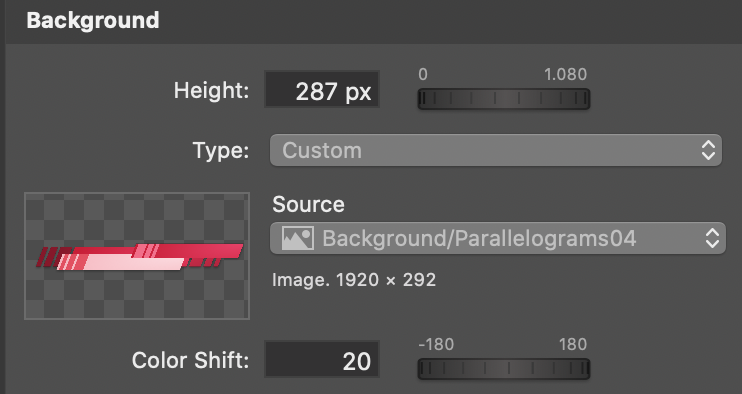Click the Color Shift value field
This screenshot has width=742, height=394.
pyautogui.click(x=322, y=359)
